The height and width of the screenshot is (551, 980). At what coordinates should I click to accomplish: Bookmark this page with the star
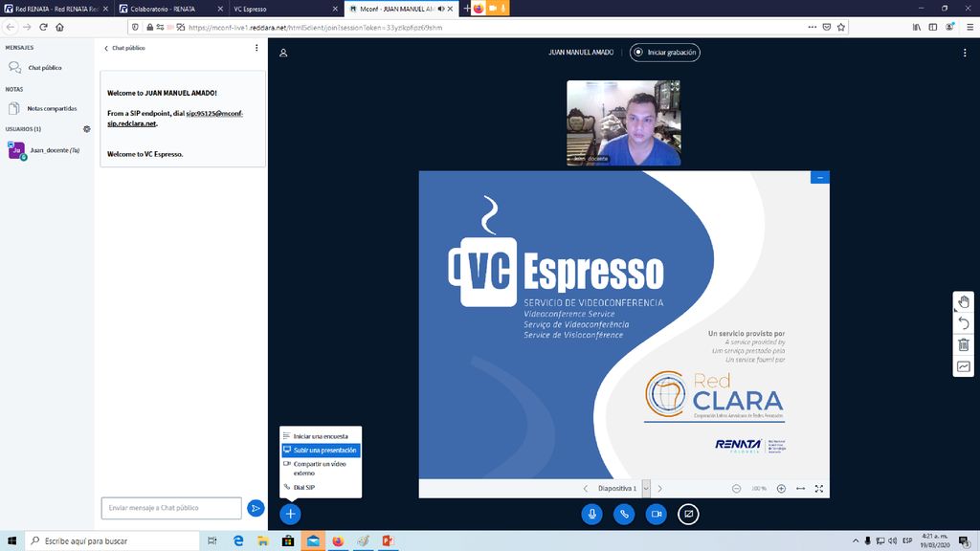pos(841,27)
